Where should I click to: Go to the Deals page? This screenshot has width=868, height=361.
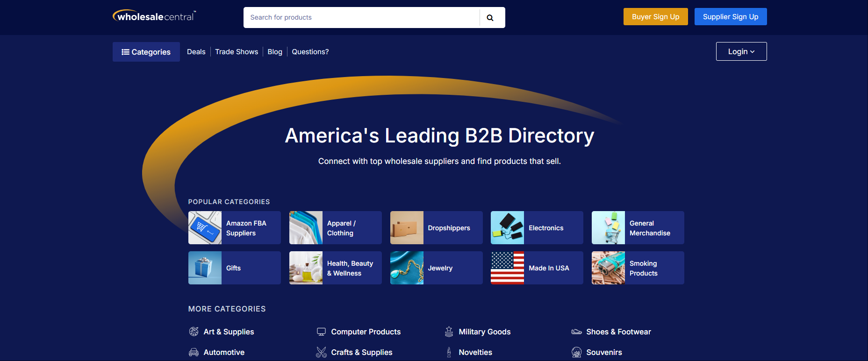[x=196, y=52]
